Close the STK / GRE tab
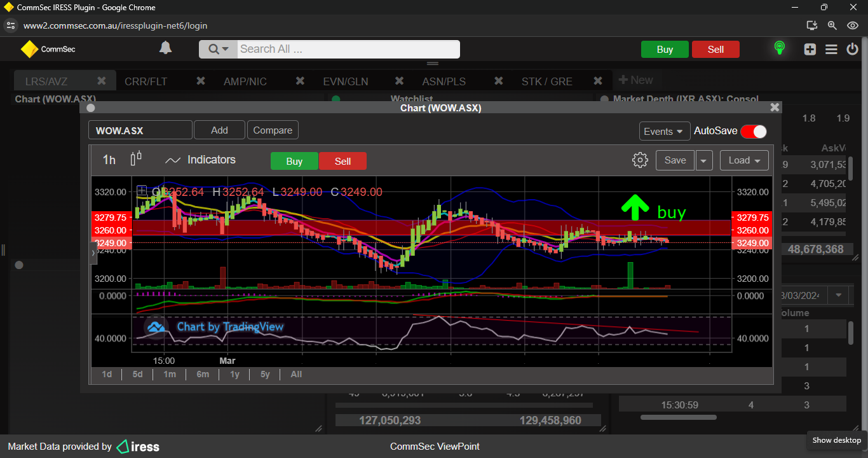The width and height of the screenshot is (868, 458). tap(598, 81)
